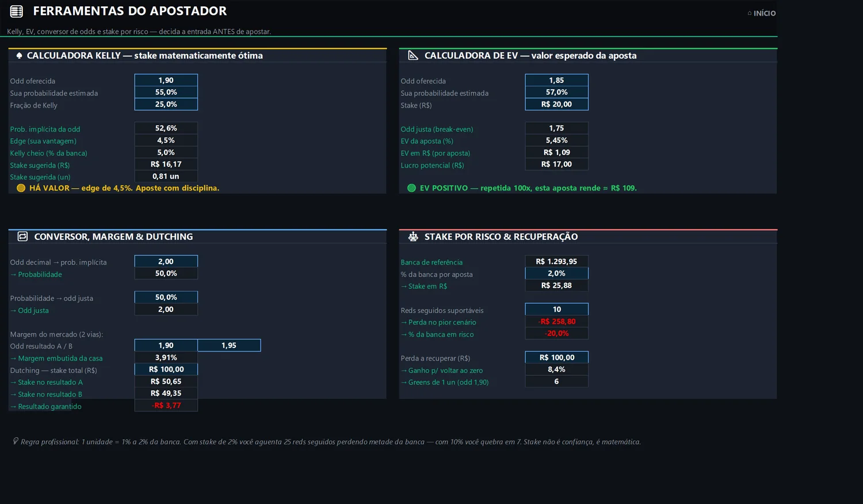Select EV probability field 57,0%
This screenshot has height=504, width=863.
557,92
